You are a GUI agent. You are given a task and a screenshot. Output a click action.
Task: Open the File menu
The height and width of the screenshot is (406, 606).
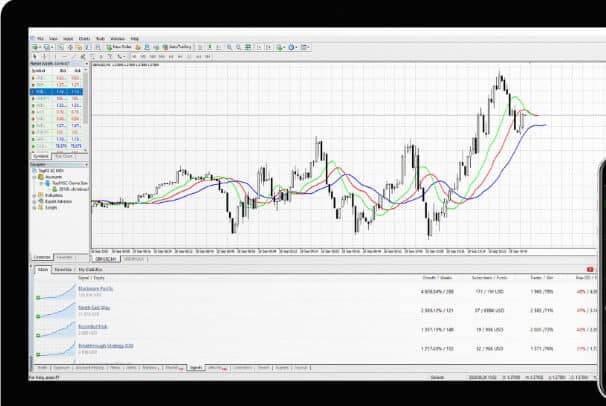tap(40, 39)
